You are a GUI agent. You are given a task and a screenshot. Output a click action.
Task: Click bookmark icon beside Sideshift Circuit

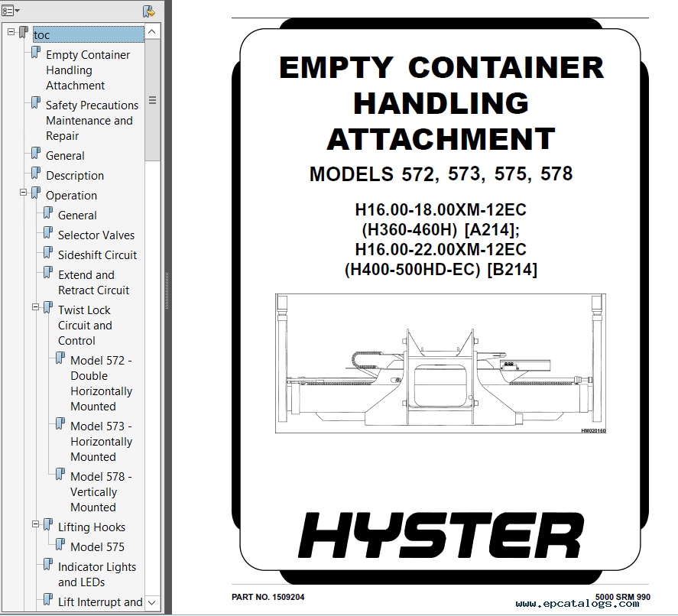tap(48, 252)
